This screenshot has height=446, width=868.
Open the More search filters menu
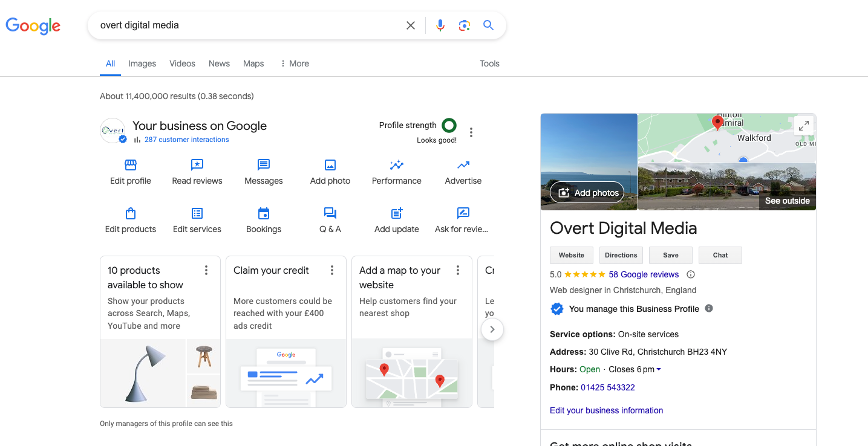pos(294,63)
